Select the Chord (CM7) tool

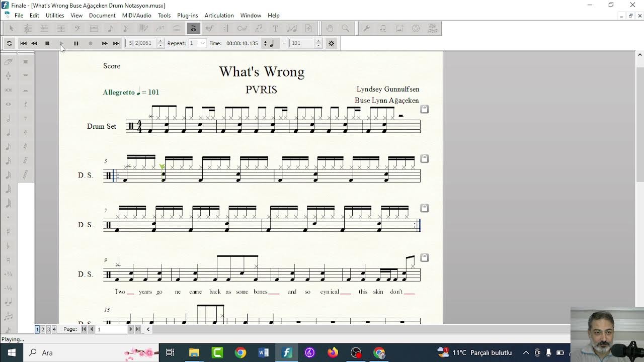coord(242,29)
